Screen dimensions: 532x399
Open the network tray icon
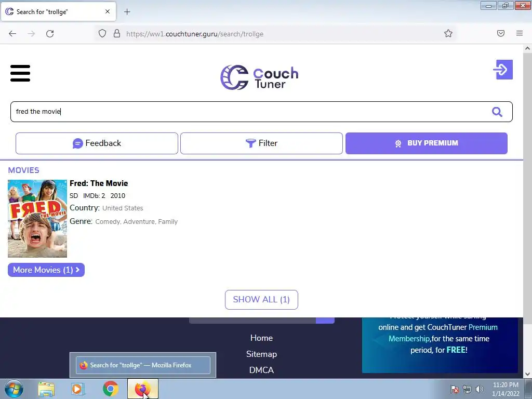(467, 389)
